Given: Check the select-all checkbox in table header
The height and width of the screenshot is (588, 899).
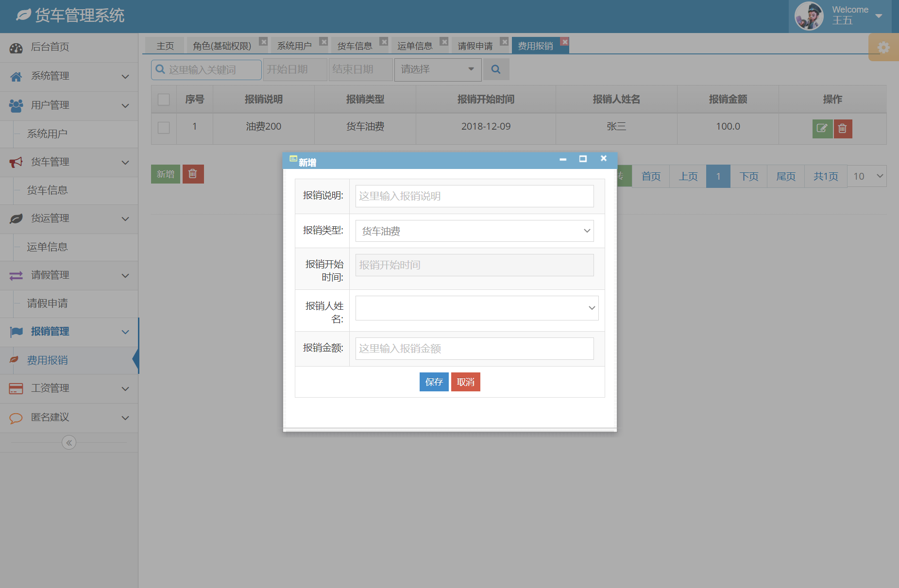Looking at the screenshot, I should [x=163, y=99].
